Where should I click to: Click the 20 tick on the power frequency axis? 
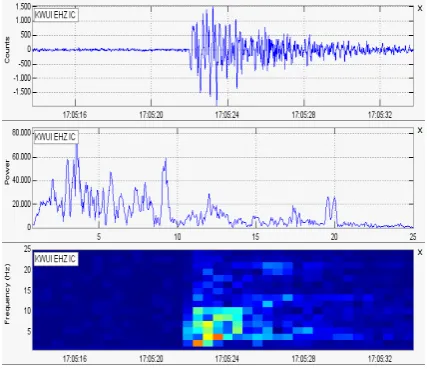point(334,237)
